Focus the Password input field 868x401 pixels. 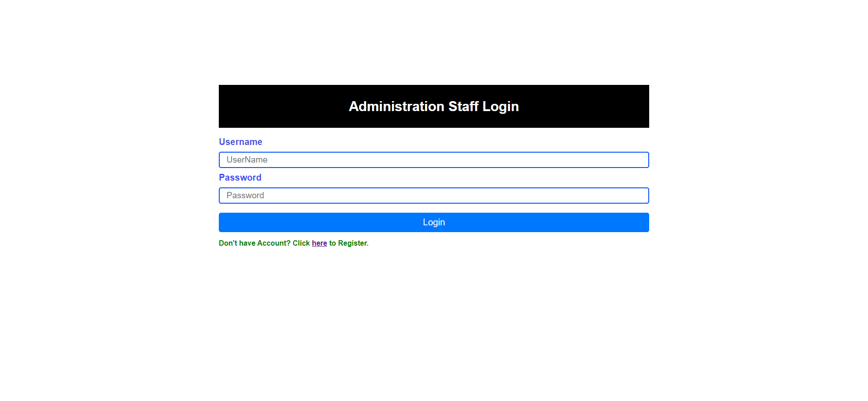[x=434, y=196]
